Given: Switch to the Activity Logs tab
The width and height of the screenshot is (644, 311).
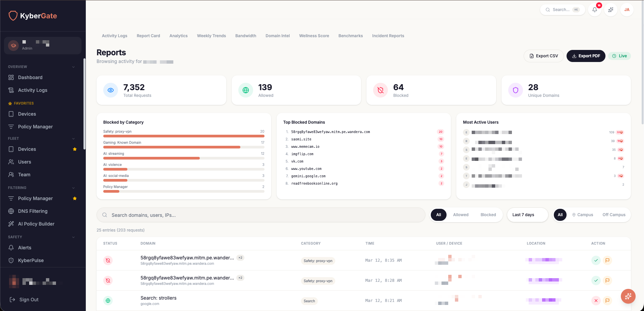Looking at the screenshot, I should coord(115,36).
